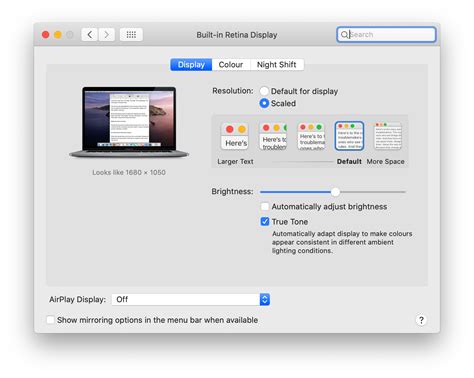This screenshot has width=474, height=378.
Task: Enable Show mirroring options in menu bar
Action: (50, 320)
